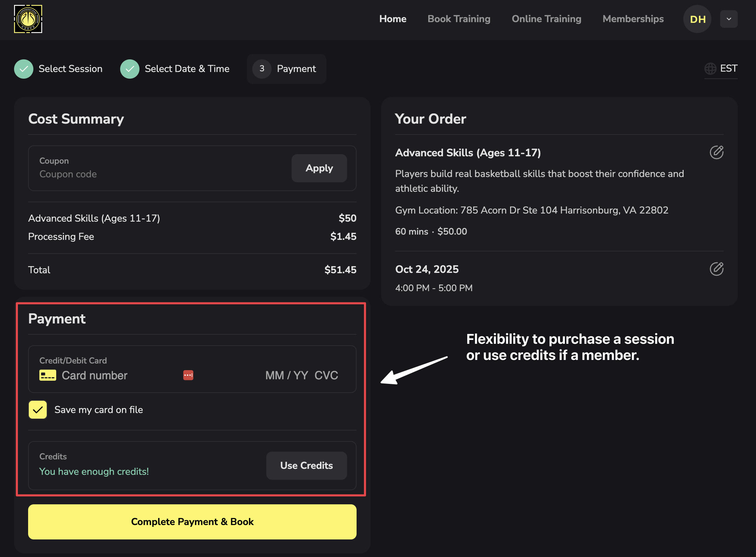
Task: Open the account dropdown chevron
Action: (x=729, y=19)
